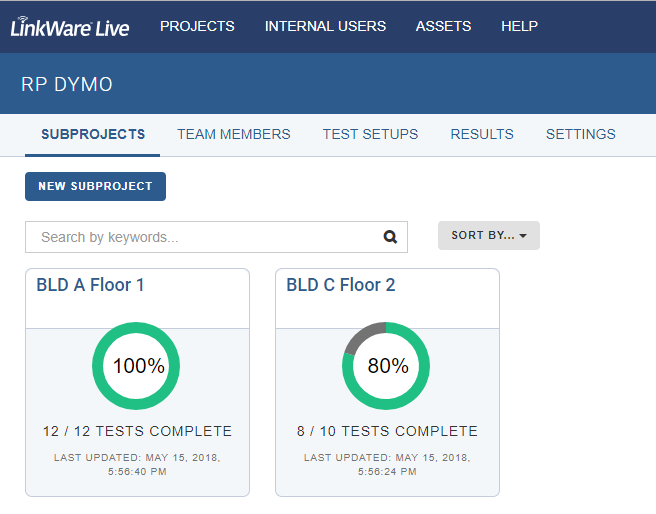Focus the Search by keywords field
Screen dimensions: 656x514
point(216,237)
